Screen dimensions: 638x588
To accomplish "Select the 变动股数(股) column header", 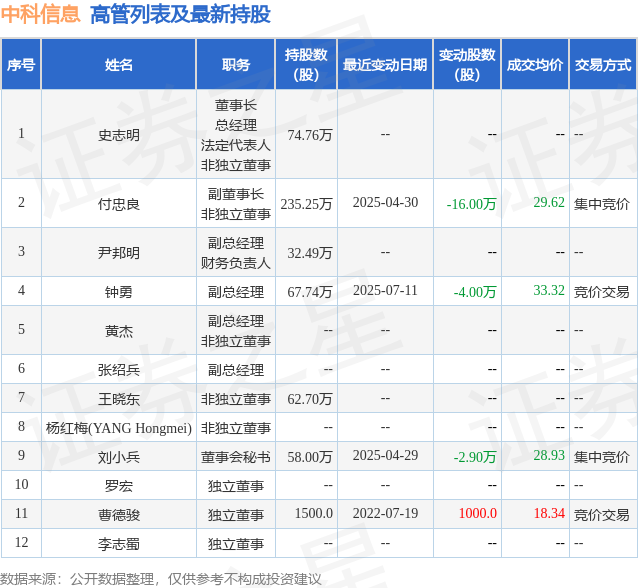I will pos(467,65).
